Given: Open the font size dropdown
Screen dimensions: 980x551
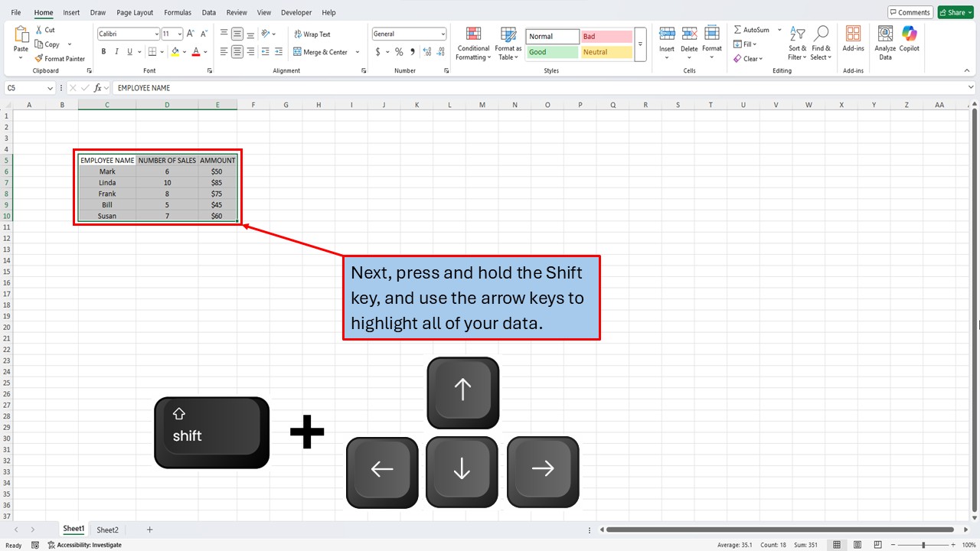Looking at the screenshot, I should (x=178, y=33).
